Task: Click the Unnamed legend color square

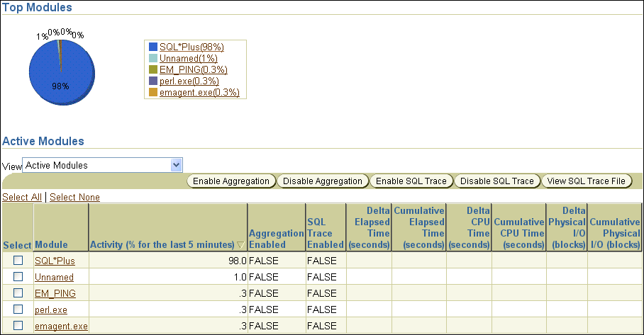Action: [x=152, y=58]
